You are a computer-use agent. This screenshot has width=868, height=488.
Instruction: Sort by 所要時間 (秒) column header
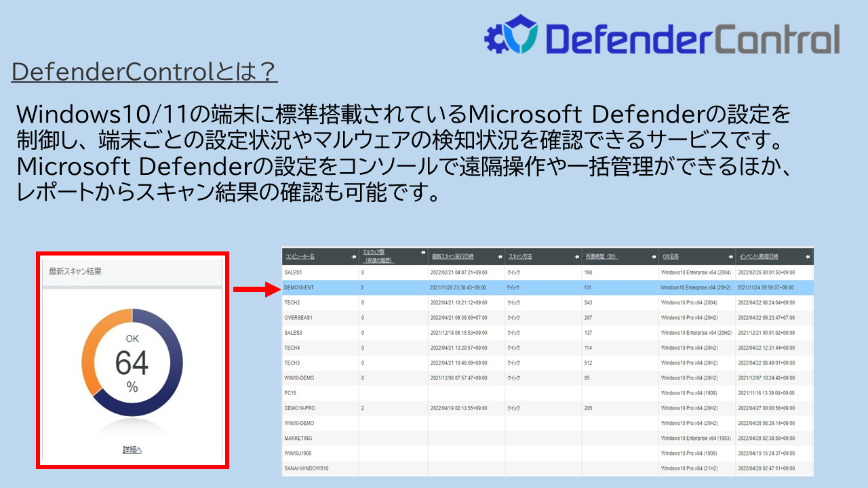point(601,257)
